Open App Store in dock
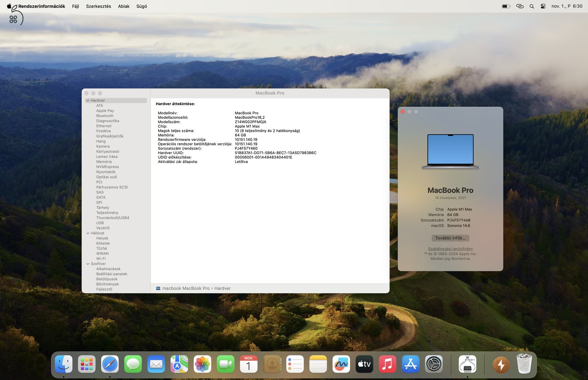 coord(411,364)
